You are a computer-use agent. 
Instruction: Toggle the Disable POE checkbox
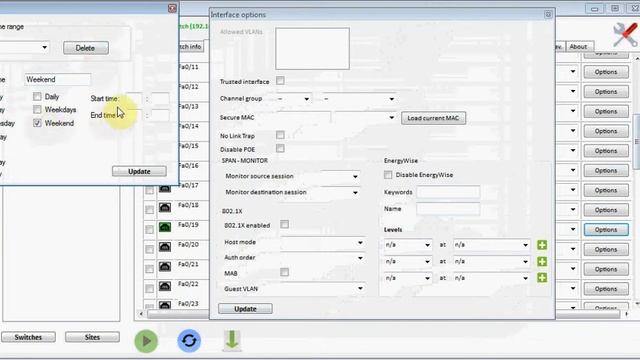(x=280, y=148)
